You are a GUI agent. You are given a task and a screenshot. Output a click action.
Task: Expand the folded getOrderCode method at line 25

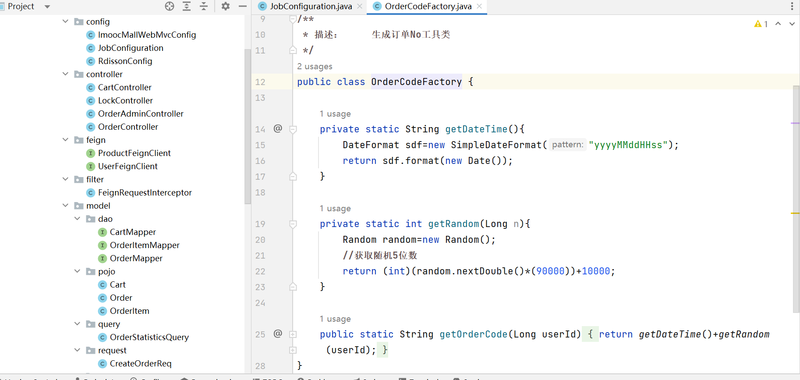[293, 334]
